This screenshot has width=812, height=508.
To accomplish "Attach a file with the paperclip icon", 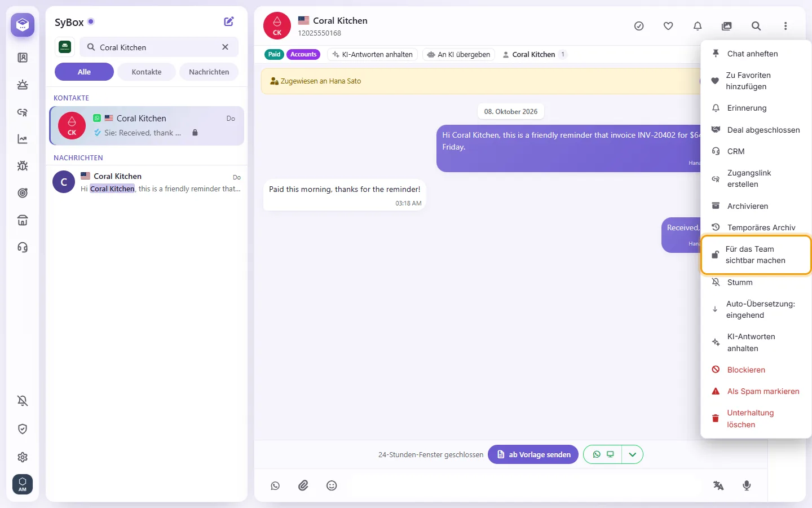I will pos(303,485).
